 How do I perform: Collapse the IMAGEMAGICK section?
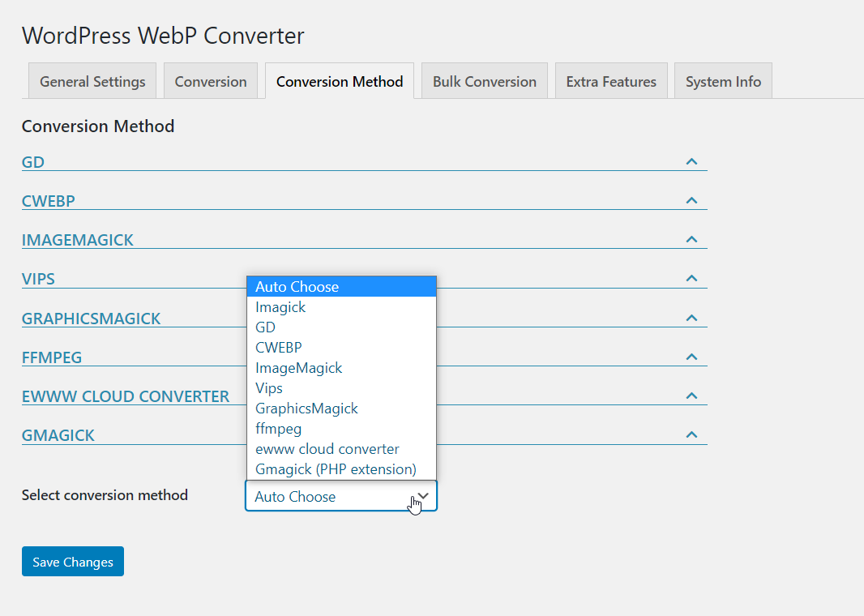tap(691, 239)
